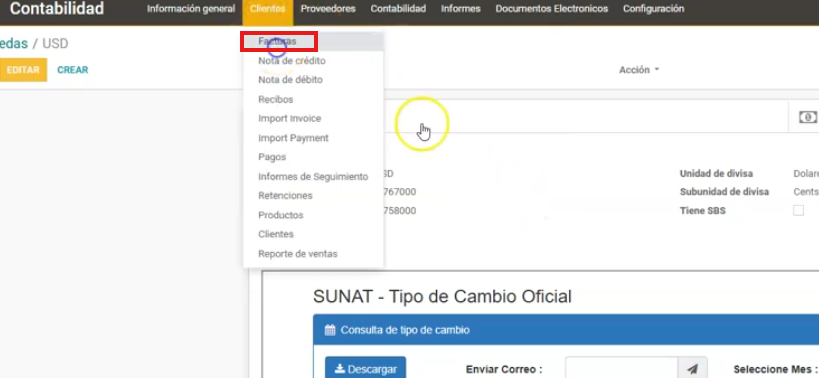Open Documentos Electronicos top menu
Viewport: 819px width, 378px height.
point(552,9)
